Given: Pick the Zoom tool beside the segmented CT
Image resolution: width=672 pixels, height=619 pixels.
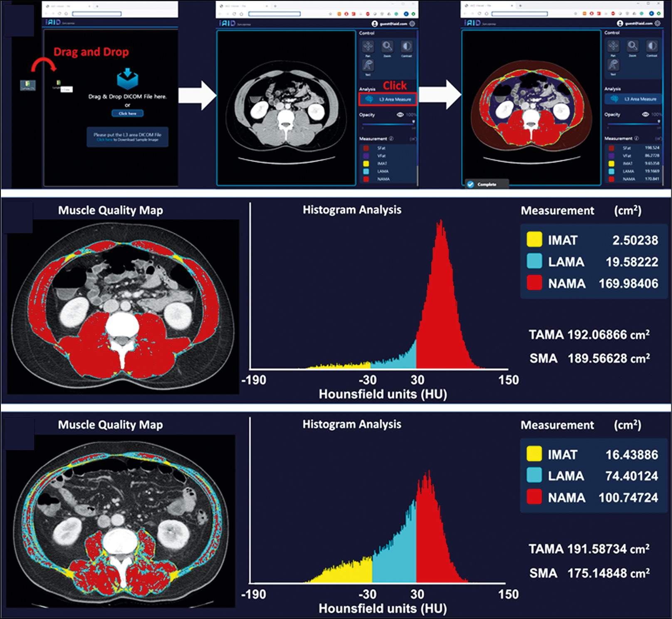Looking at the screenshot, I should pyautogui.click(x=632, y=47).
